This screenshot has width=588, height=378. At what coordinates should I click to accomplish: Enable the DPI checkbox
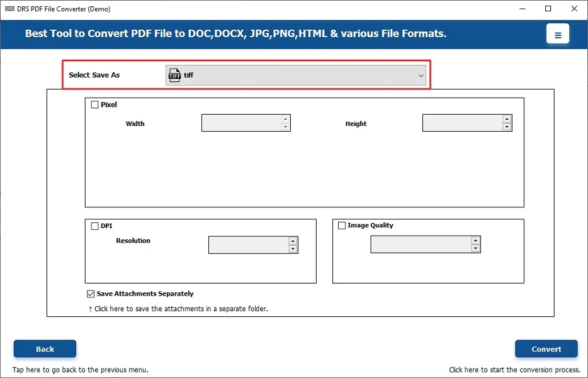pos(95,226)
